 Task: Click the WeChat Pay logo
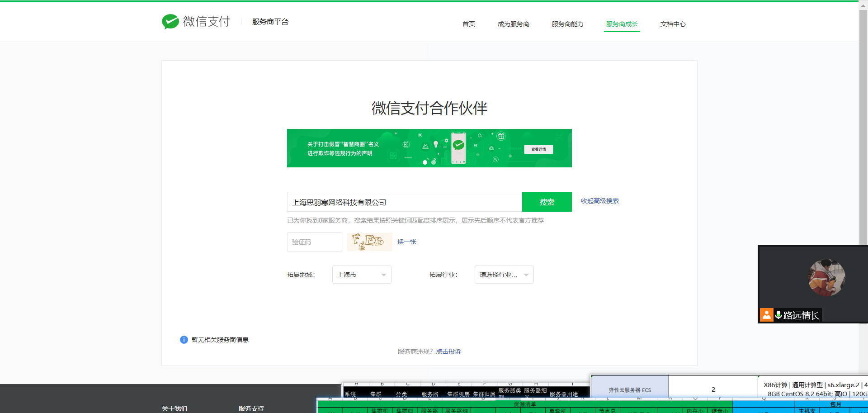pos(196,21)
